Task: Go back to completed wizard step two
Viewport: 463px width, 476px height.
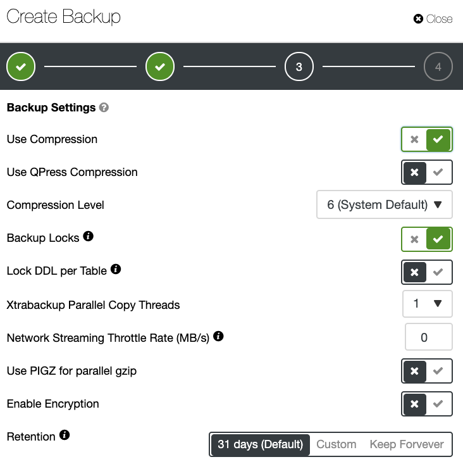Action: [160, 66]
